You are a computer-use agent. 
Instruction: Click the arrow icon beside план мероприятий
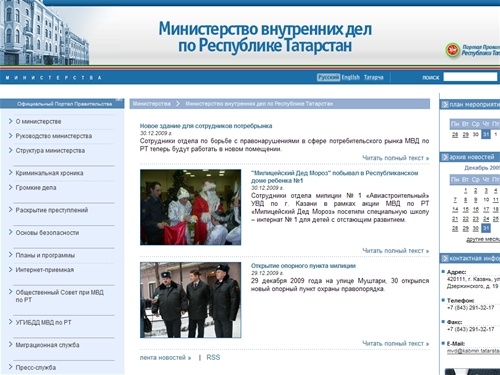click(x=445, y=105)
